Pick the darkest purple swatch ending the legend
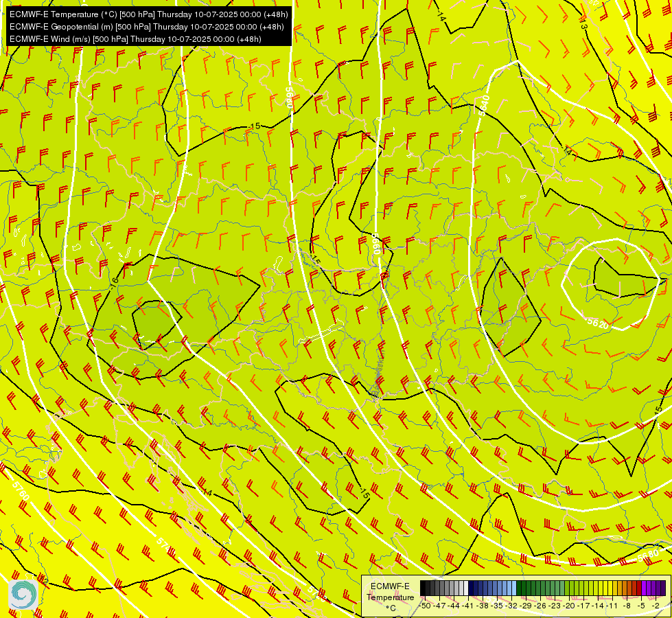Viewport: 672px width, 618px height. 663,588
